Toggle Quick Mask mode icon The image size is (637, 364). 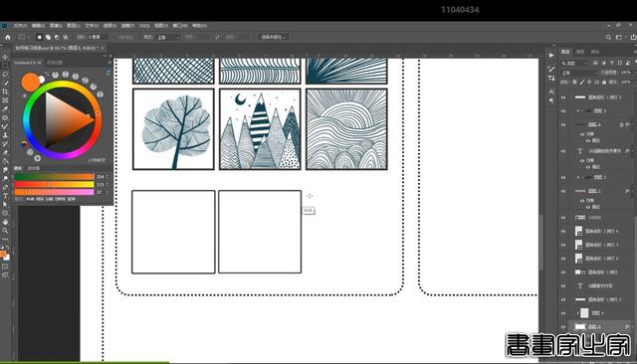click(5, 267)
